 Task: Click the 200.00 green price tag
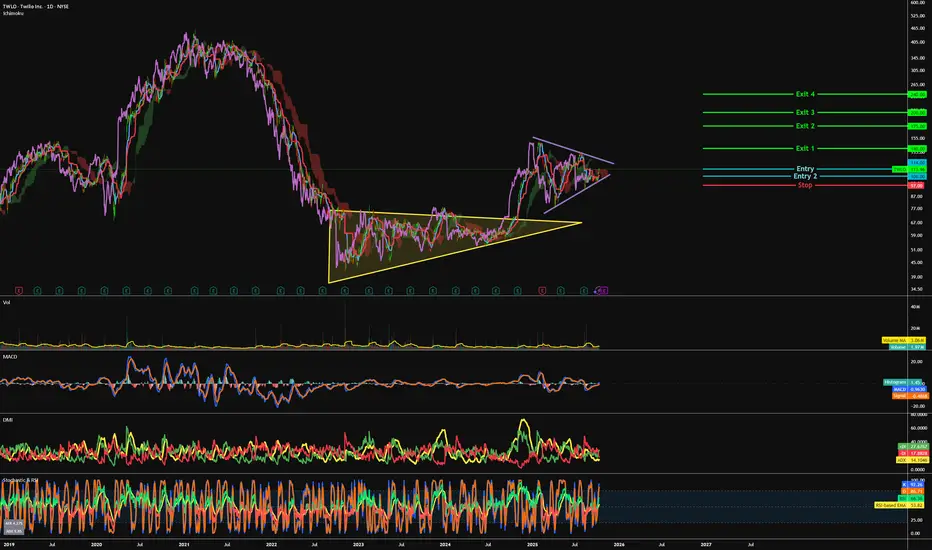[x=917, y=112]
